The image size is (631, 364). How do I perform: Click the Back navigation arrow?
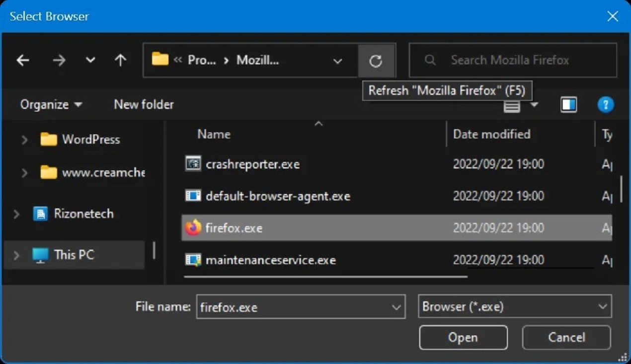[x=23, y=61]
